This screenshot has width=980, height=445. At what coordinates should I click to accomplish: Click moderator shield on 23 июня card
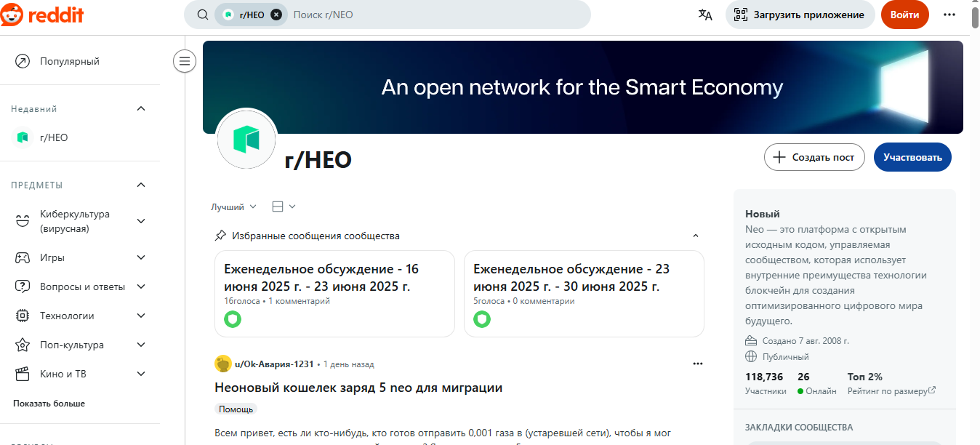point(482,319)
